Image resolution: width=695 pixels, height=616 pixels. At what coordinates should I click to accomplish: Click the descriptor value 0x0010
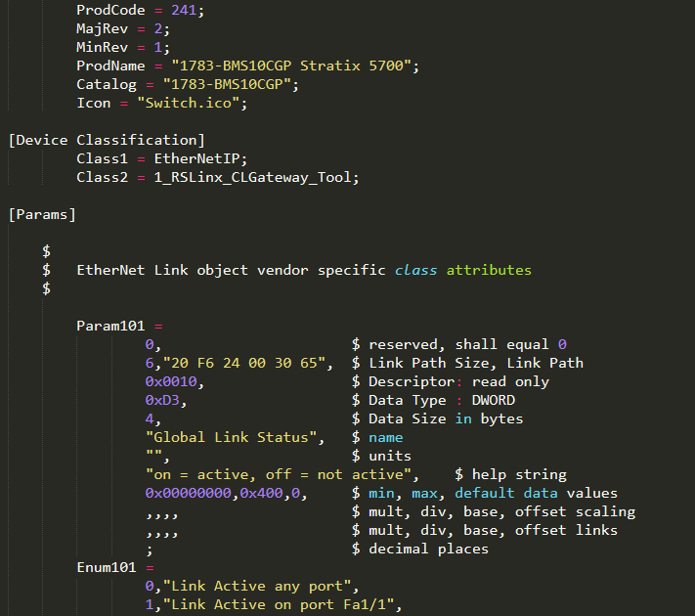[170, 381]
